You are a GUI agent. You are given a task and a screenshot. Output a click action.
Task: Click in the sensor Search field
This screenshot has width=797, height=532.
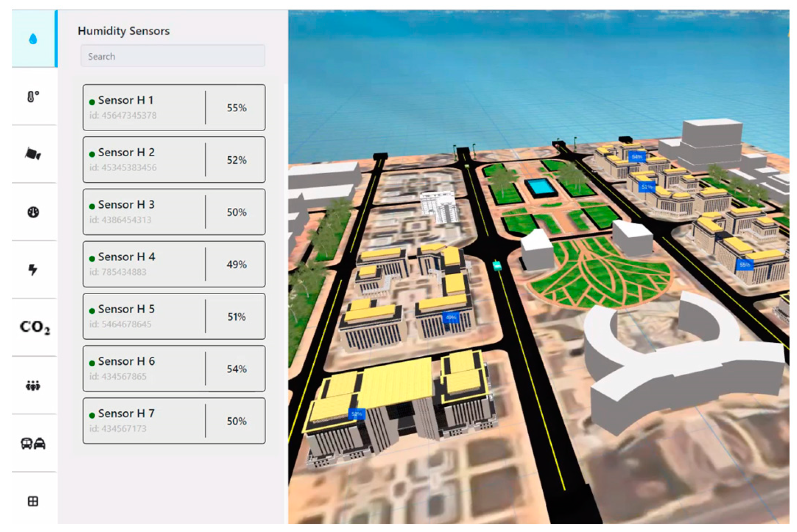coord(173,56)
